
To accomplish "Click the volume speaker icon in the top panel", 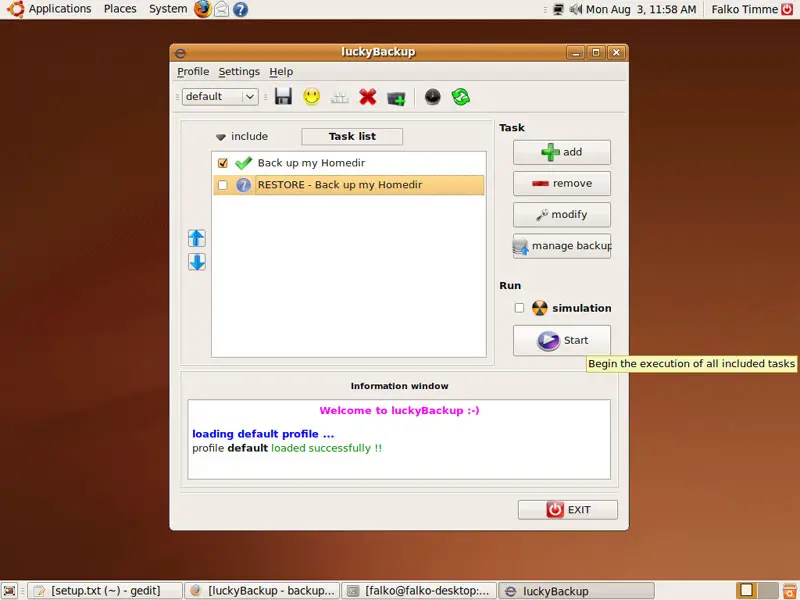I will pyautogui.click(x=576, y=9).
